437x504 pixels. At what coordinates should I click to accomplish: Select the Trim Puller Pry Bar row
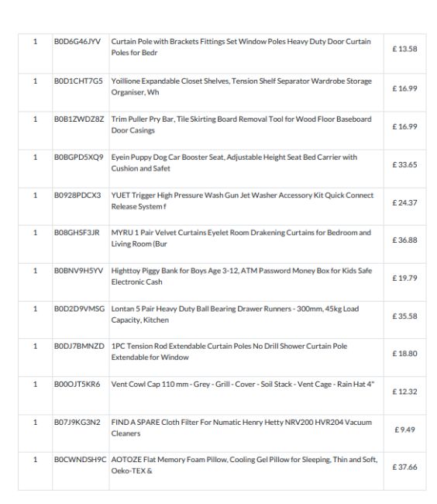point(222,130)
